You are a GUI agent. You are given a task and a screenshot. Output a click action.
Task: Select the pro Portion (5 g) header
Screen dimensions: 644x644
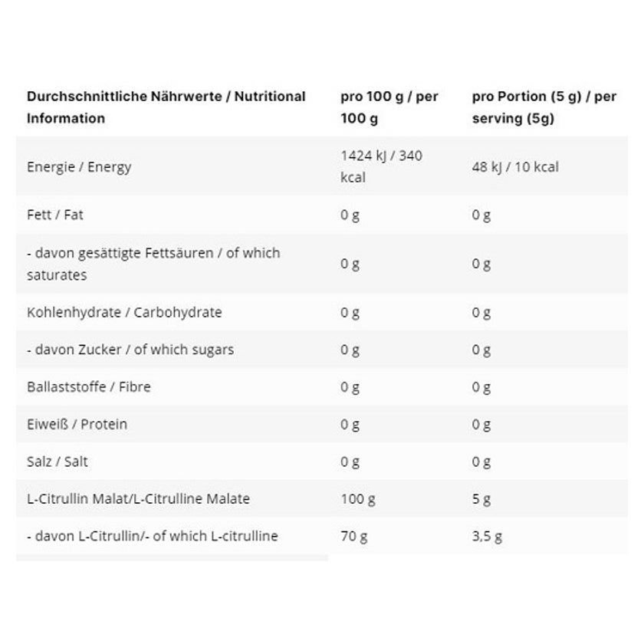tap(544, 107)
